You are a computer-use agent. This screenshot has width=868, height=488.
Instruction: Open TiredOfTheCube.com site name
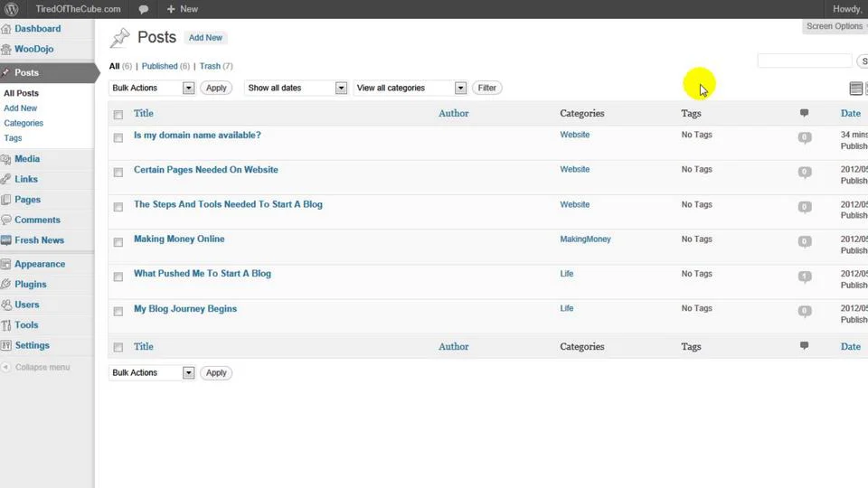point(78,9)
